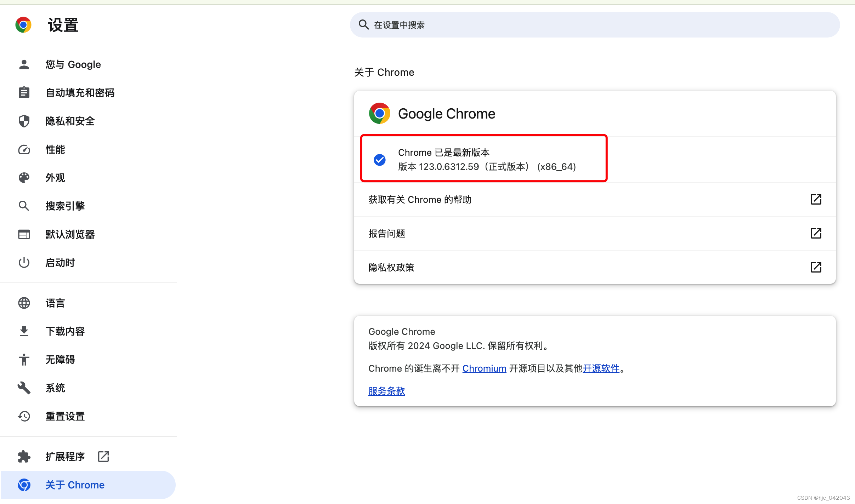Focus the 在设置中搜索 search field
This screenshot has width=855, height=504.
click(595, 25)
